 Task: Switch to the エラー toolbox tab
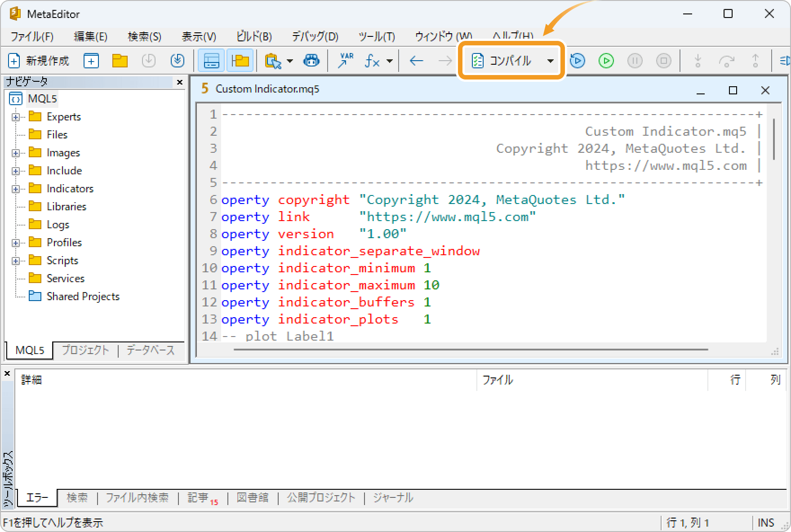pos(37,498)
